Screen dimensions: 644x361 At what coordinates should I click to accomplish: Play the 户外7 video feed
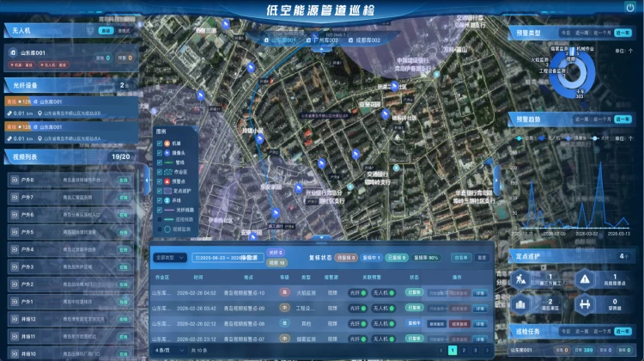[15, 198]
